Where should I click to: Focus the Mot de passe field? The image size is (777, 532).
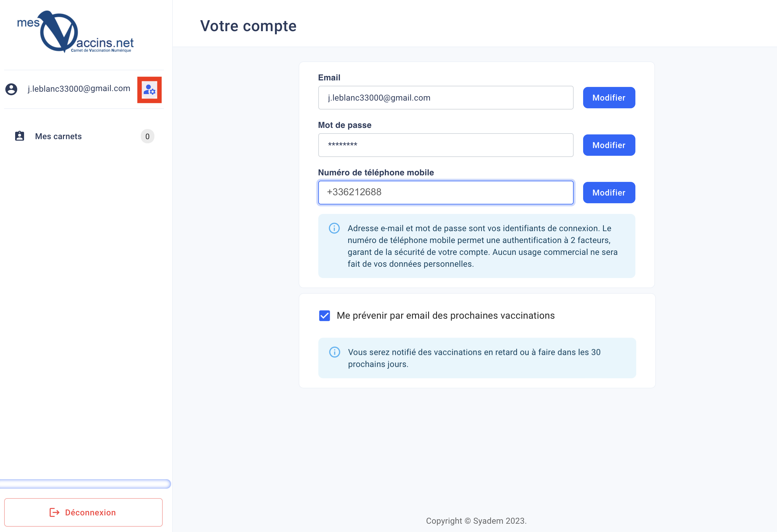tap(446, 145)
